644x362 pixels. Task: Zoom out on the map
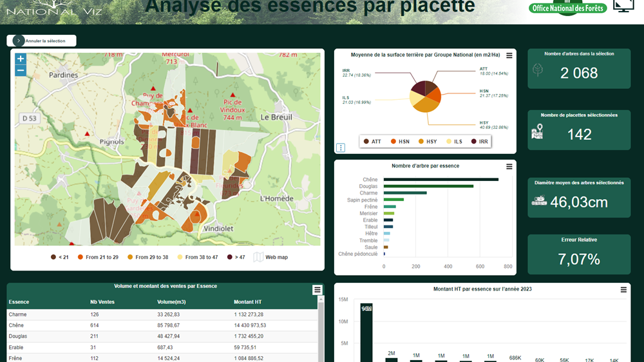(x=21, y=70)
